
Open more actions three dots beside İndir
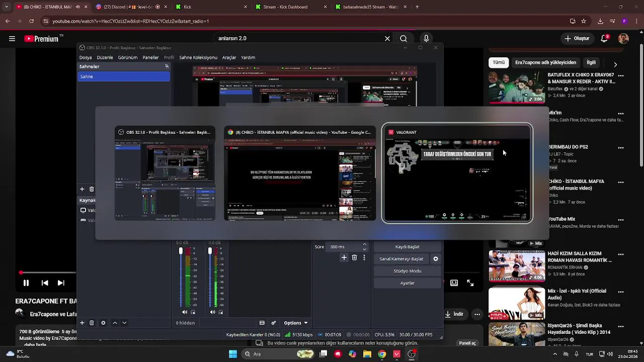coord(477,314)
